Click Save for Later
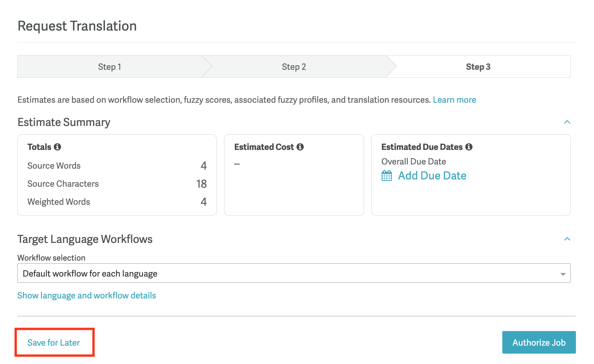Image resolution: width=594 pixels, height=364 pixels. [x=54, y=342]
